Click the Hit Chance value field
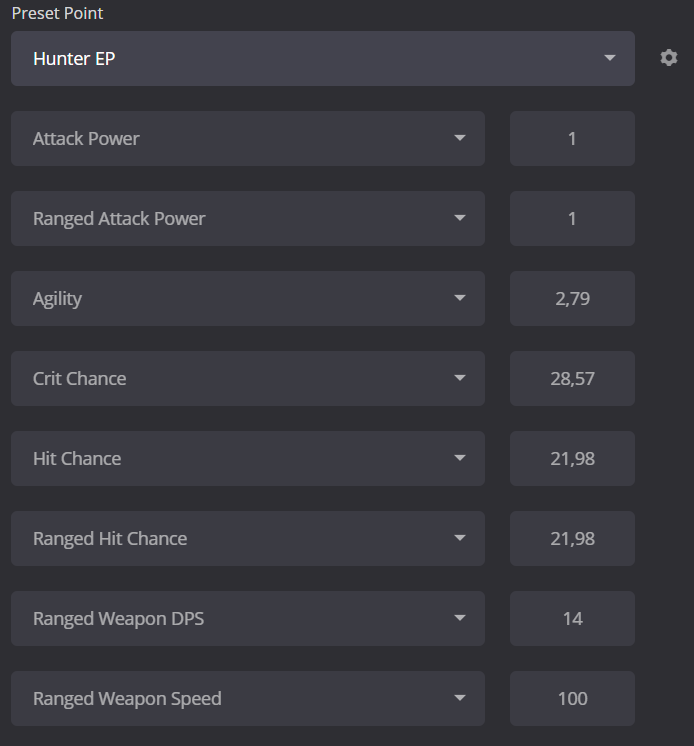This screenshot has height=746, width=694. click(572, 458)
